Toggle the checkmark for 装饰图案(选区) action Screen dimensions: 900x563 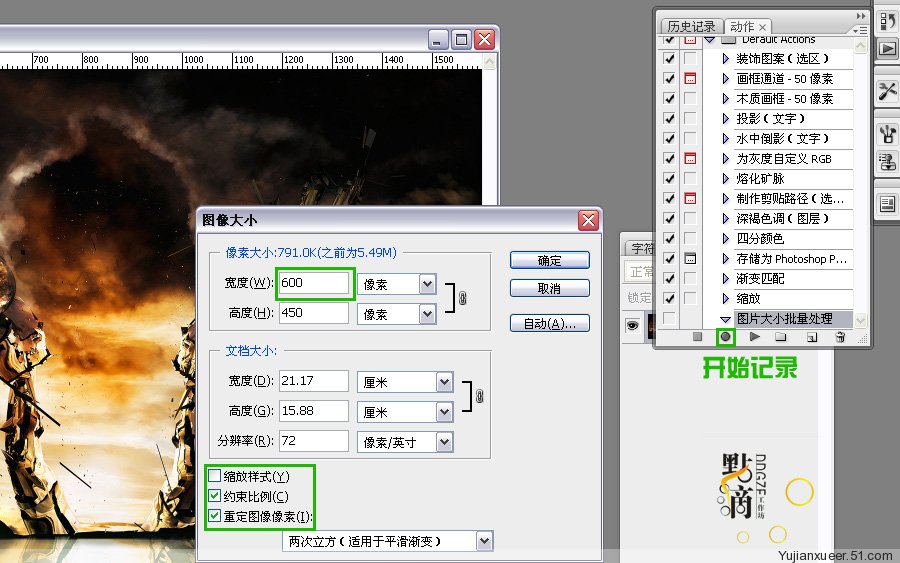pos(669,59)
